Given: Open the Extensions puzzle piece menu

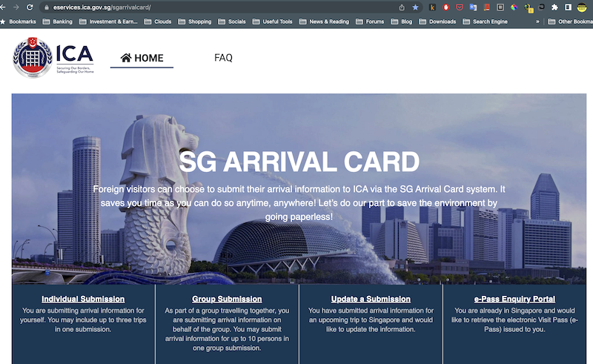Looking at the screenshot, I should click(554, 7).
